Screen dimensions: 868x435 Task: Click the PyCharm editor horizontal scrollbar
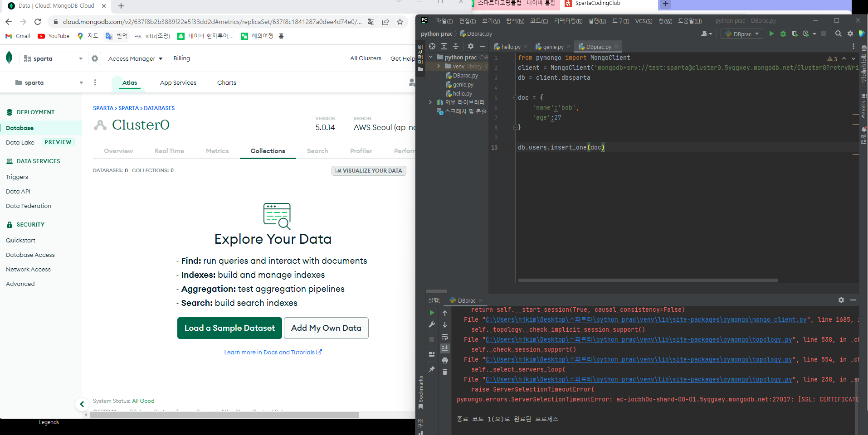pyautogui.click(x=648, y=280)
